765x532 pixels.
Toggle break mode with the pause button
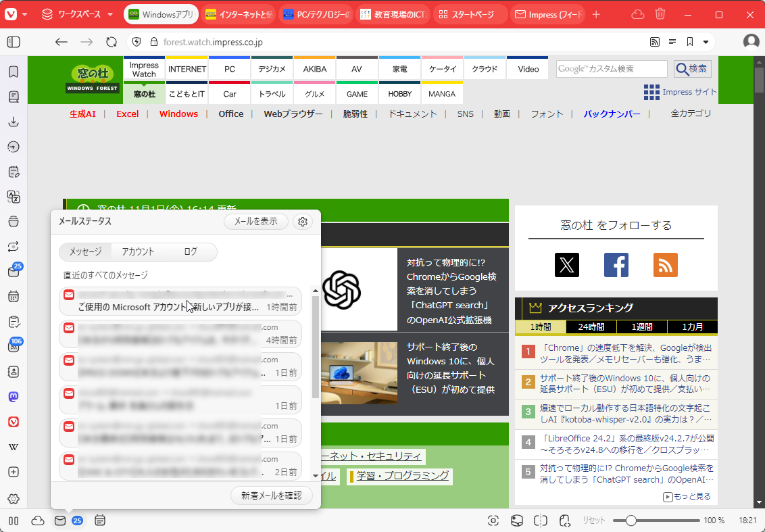[x=14, y=521]
